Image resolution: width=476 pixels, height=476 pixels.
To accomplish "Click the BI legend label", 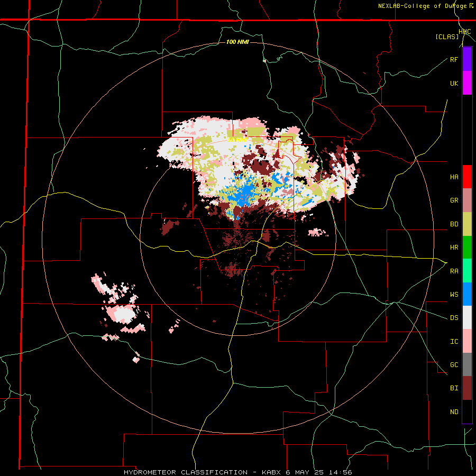I will tap(454, 388).
